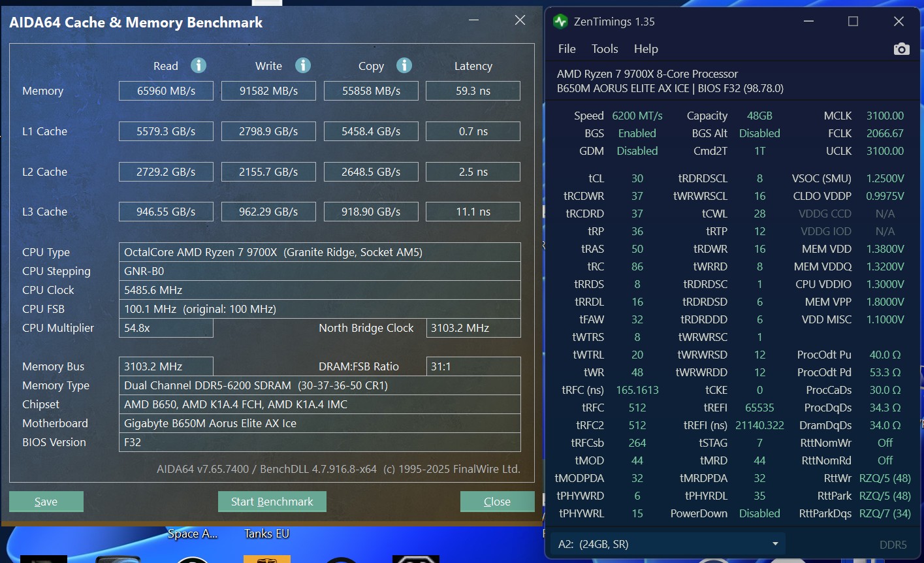Click the Chipset field AMD B650
Image resolution: width=924 pixels, height=563 pixels.
click(319, 404)
